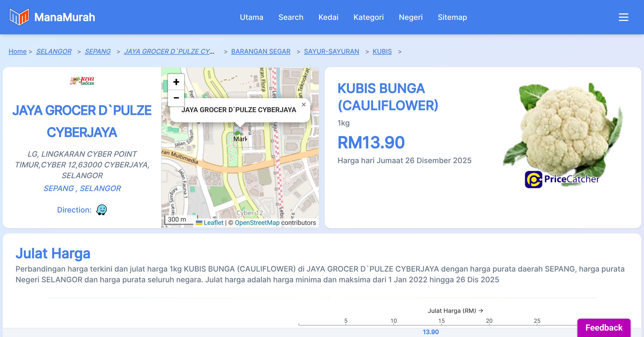Follow the SAYUR-SAYURAN breadcrumb link
Viewport: 644px width, 337px height.
[331, 51]
